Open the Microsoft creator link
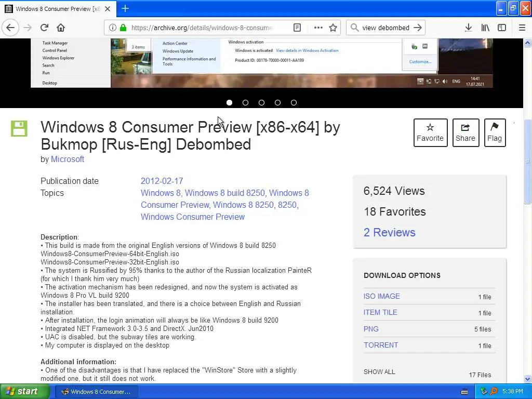This screenshot has width=532, height=399. [x=67, y=159]
